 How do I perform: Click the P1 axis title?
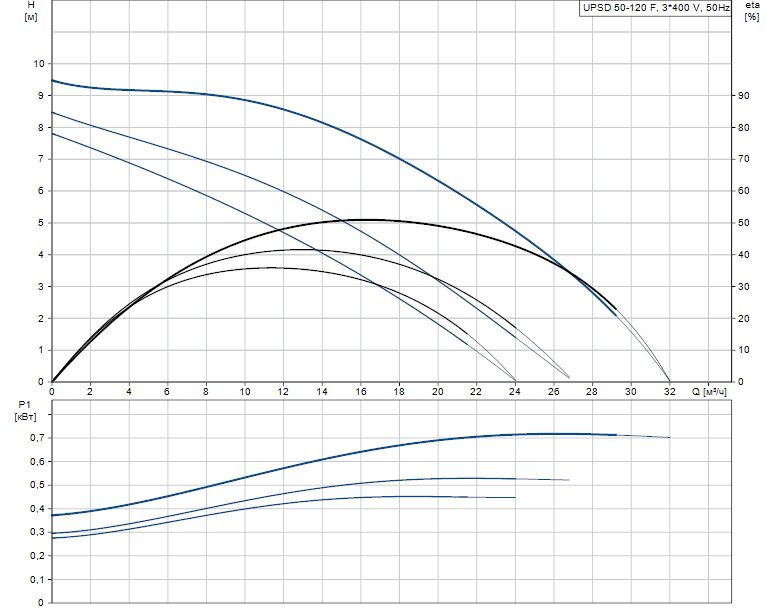click(x=25, y=406)
